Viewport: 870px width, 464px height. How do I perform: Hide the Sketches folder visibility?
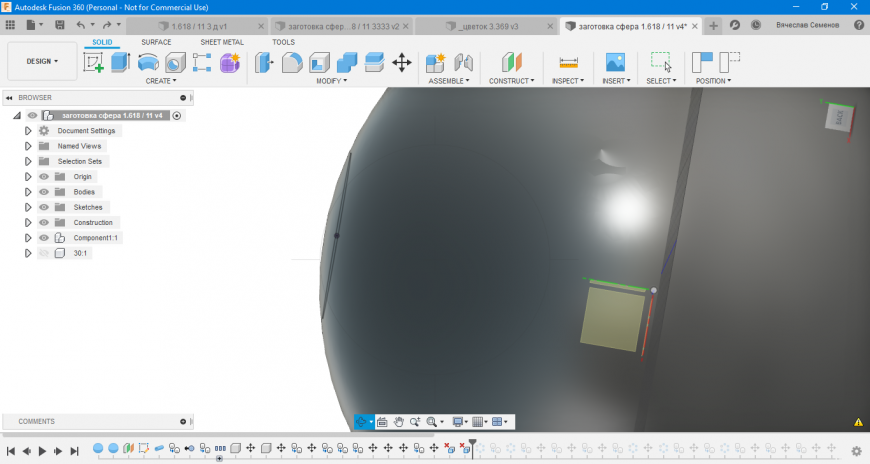click(x=44, y=207)
